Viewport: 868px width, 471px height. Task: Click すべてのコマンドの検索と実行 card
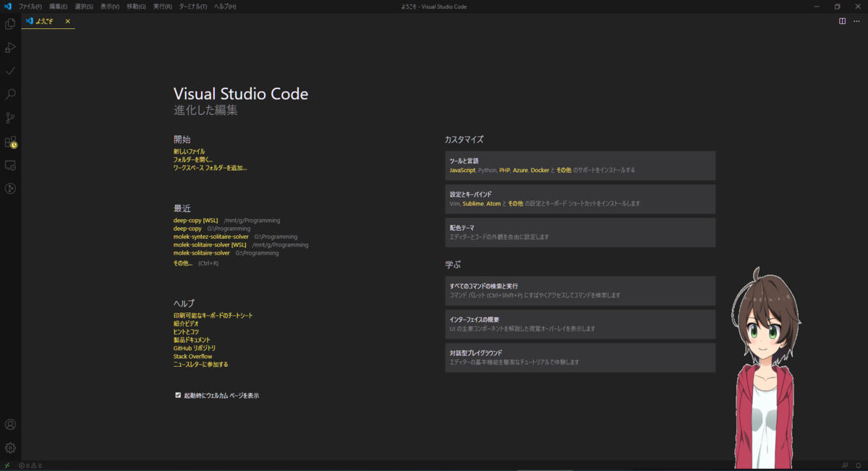(x=580, y=291)
